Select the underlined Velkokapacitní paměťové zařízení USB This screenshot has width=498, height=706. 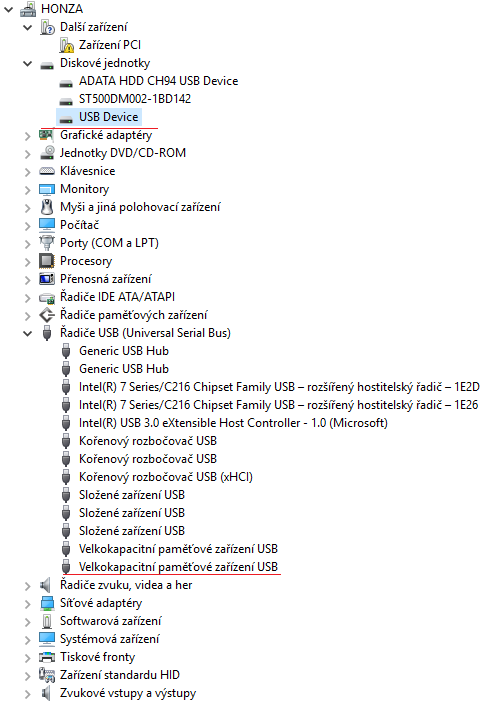tap(178, 567)
